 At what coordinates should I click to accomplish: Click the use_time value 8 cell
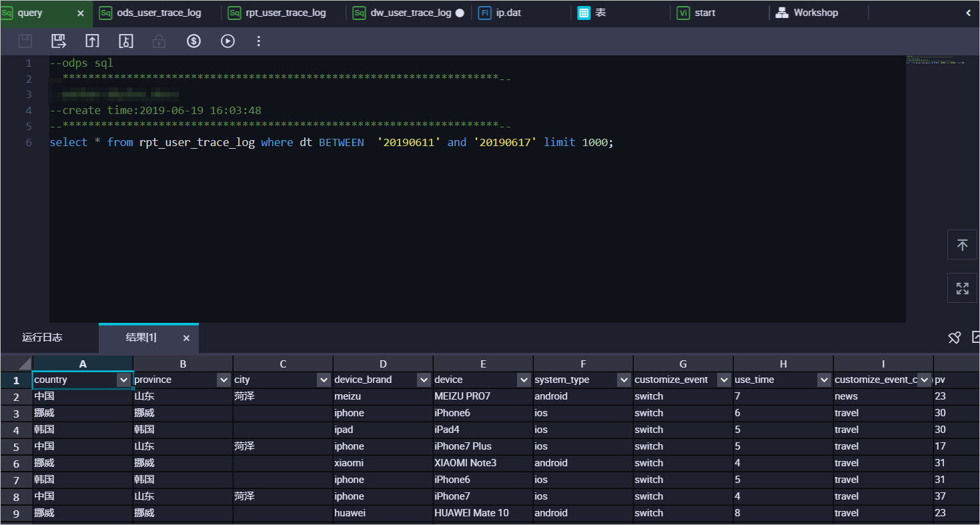point(783,513)
